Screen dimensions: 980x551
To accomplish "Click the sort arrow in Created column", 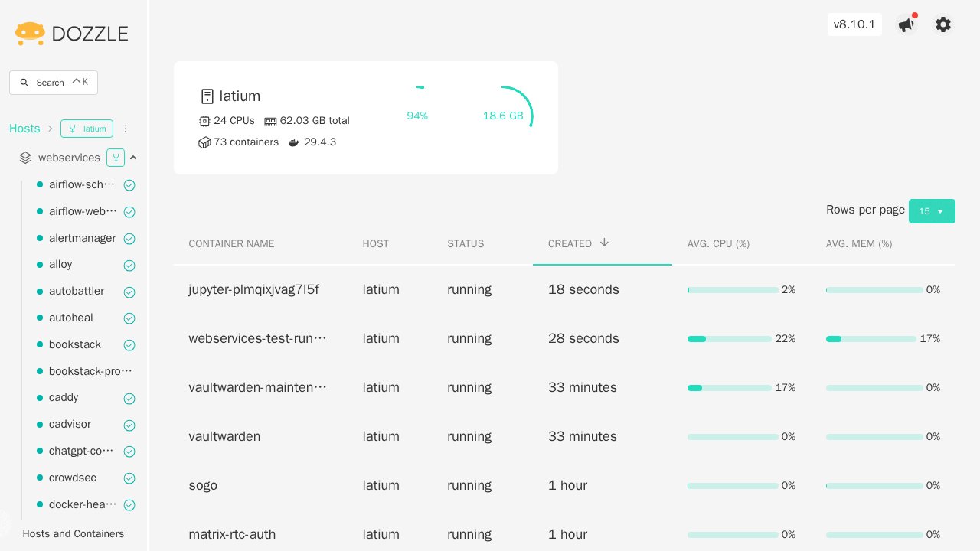I will (x=604, y=243).
